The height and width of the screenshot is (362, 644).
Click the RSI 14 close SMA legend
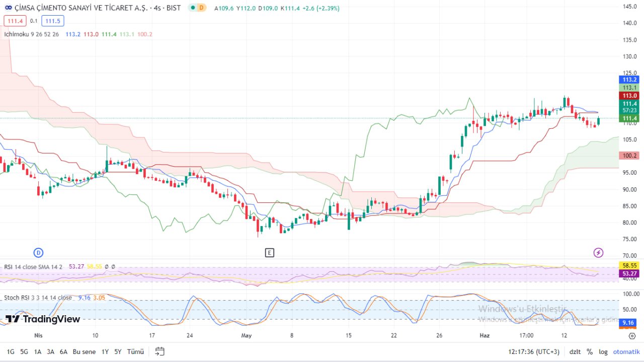(33, 266)
